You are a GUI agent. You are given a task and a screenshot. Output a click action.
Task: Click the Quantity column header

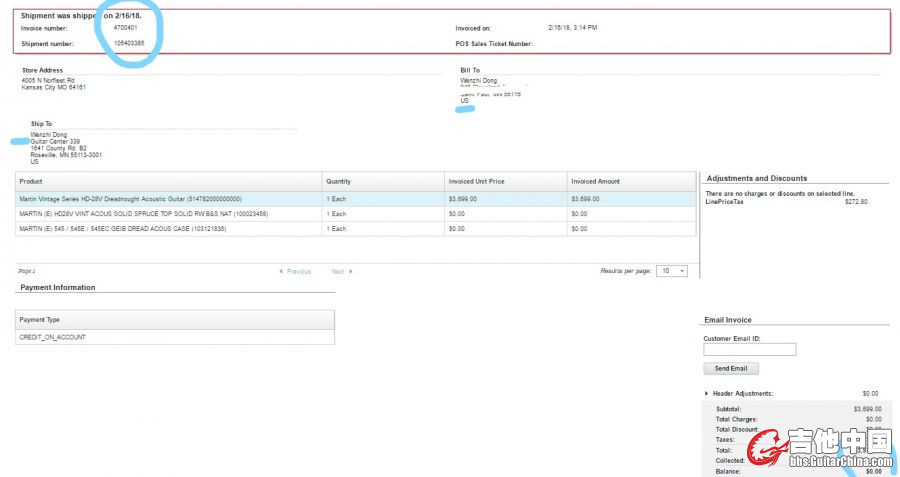(338, 182)
